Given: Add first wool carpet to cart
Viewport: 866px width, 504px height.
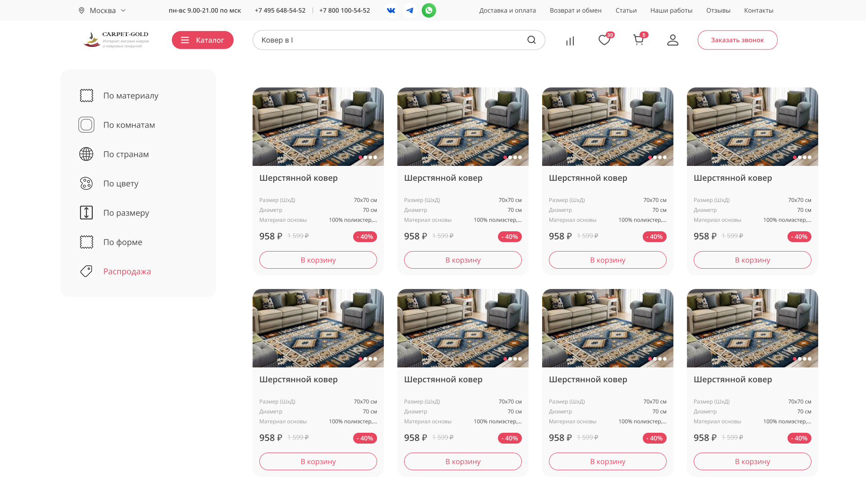Looking at the screenshot, I should point(318,260).
